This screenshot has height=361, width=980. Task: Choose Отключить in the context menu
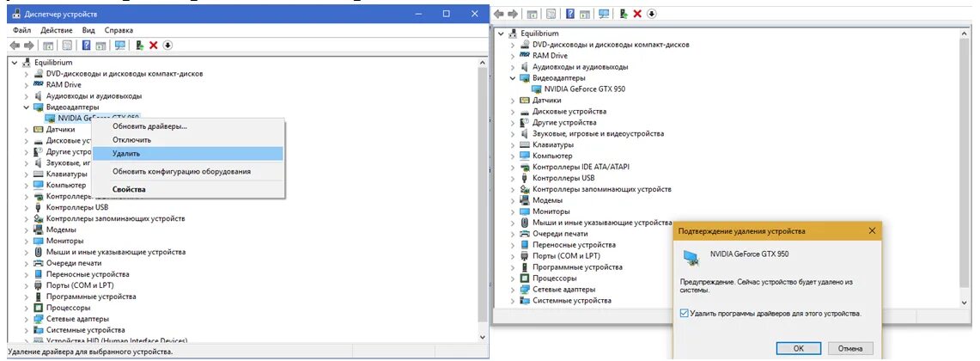187,140
